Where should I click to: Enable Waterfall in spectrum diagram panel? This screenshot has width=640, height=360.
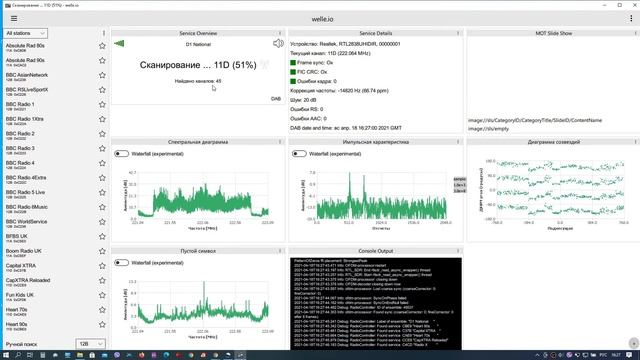(x=122, y=154)
